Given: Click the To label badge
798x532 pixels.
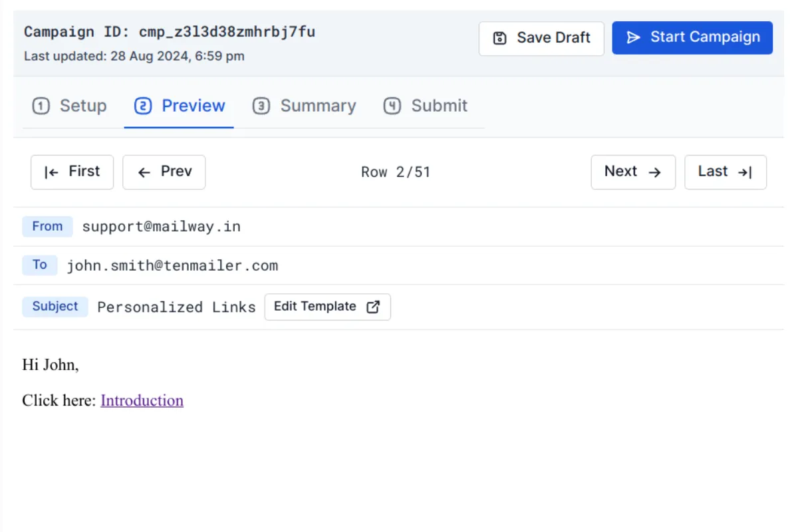Looking at the screenshot, I should pyautogui.click(x=39, y=265).
